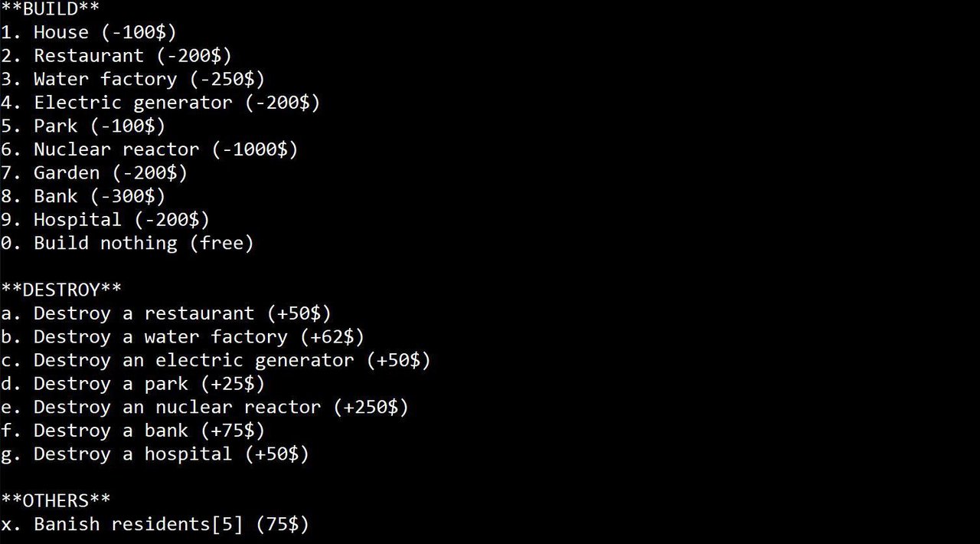The image size is (980, 544).
Task: Click the Water factory option
Action: click(133, 79)
